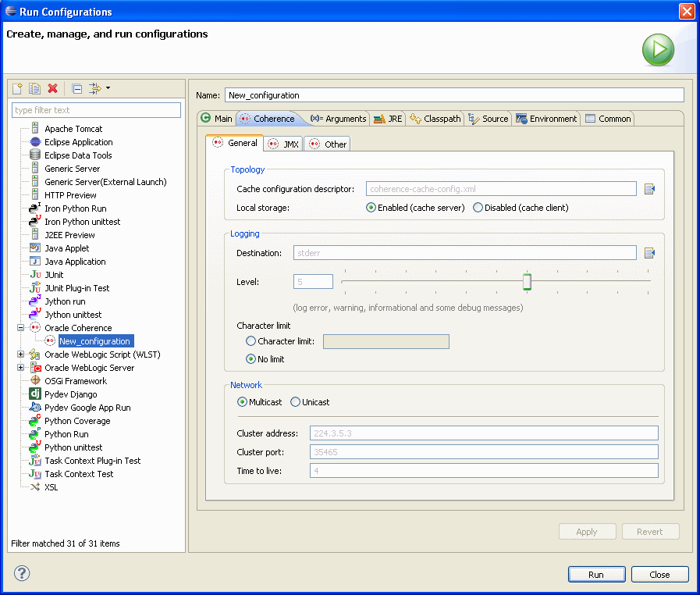Switch to the Classpath tab
The height and width of the screenshot is (595, 700).
click(x=435, y=119)
